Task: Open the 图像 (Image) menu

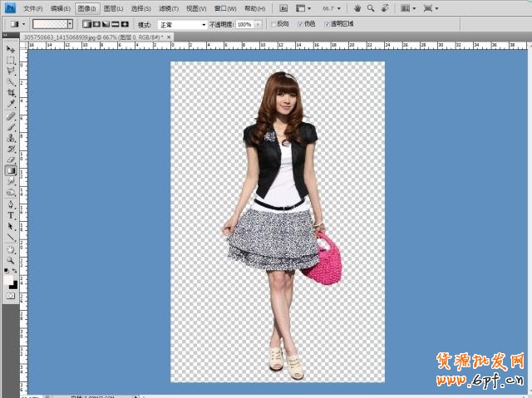Action: tap(87, 8)
